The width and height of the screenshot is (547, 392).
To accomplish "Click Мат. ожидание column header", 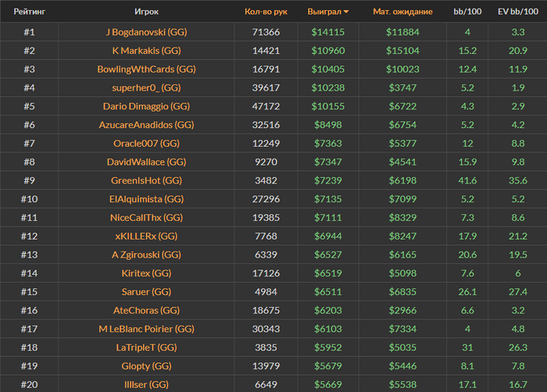I will click(402, 12).
